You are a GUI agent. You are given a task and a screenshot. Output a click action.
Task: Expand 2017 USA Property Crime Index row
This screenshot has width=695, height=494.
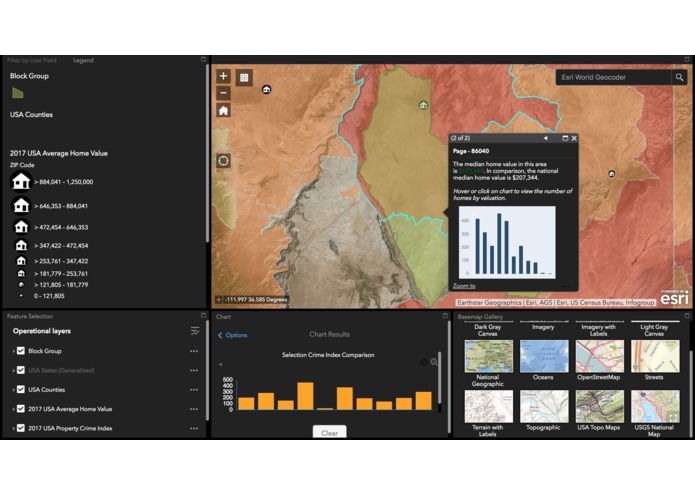(14, 428)
